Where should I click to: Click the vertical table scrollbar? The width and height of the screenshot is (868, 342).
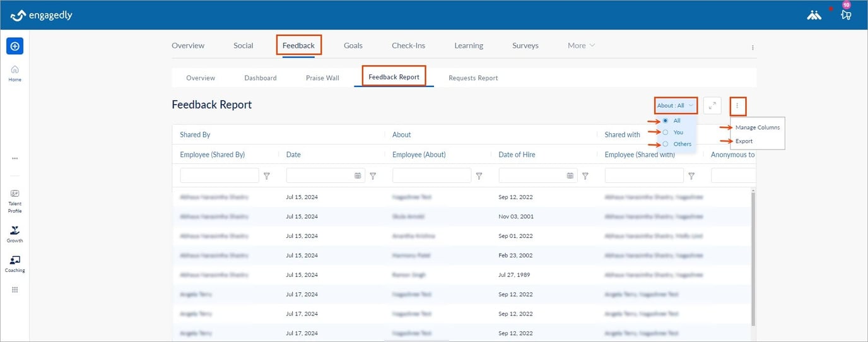coord(752,259)
